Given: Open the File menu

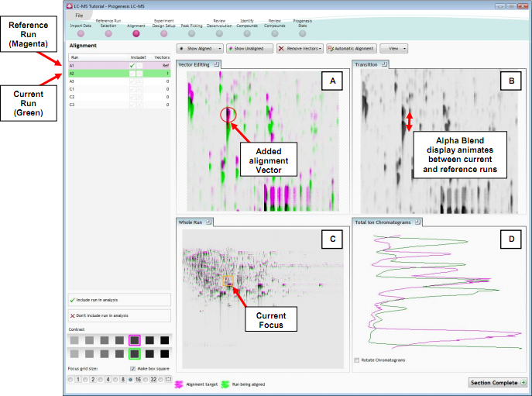Looking at the screenshot, I should click(79, 15).
